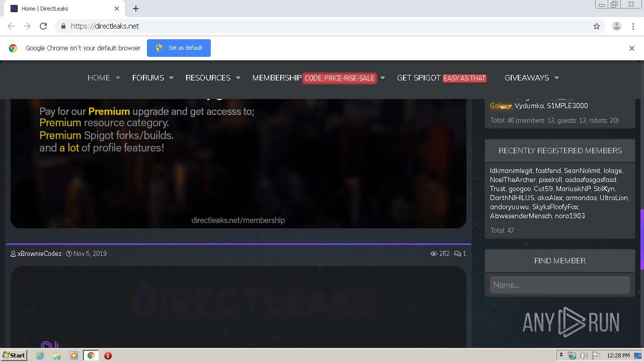This screenshot has width=644, height=362.
Task: Expand the FORUMS dropdown arrow
Action: click(171, 78)
